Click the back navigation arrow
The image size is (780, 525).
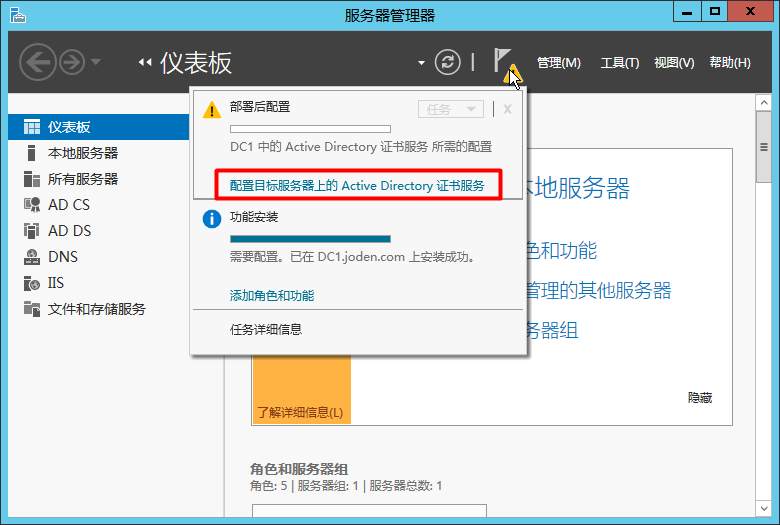click(37, 62)
